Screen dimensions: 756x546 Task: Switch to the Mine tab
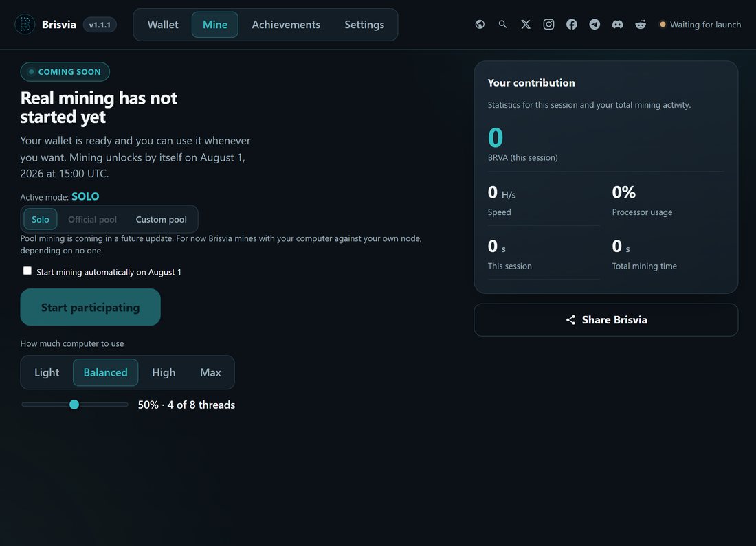tap(215, 25)
